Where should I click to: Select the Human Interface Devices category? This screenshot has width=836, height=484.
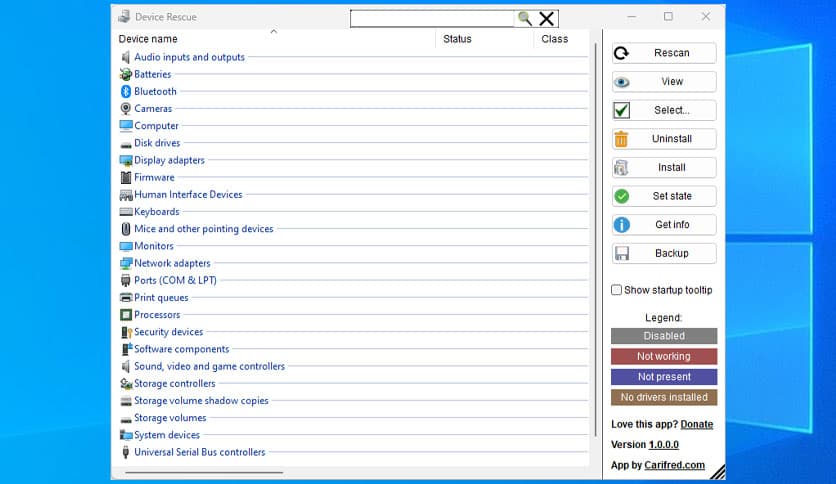[x=188, y=195]
